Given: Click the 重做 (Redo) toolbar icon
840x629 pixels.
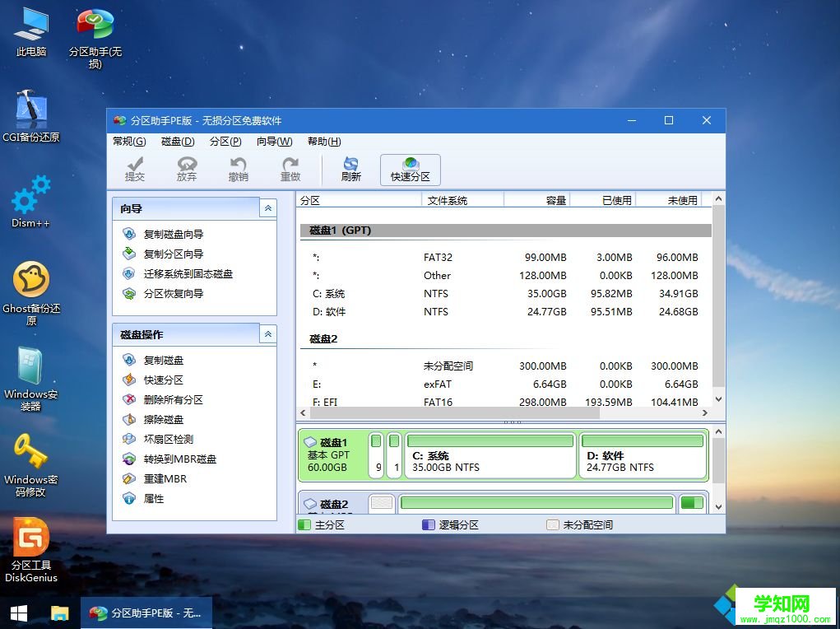Looking at the screenshot, I should (x=290, y=169).
